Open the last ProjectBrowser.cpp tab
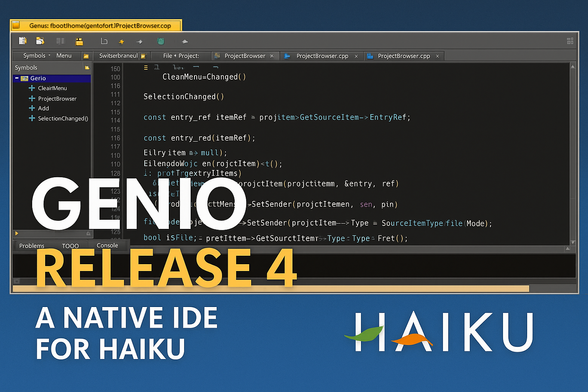Screen dimensions: 588x392 click(x=404, y=56)
